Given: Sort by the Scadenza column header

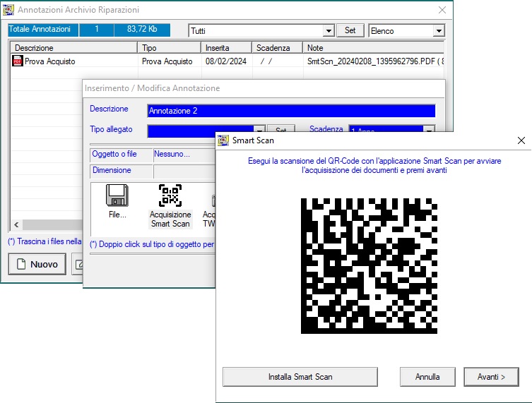Looking at the screenshot, I should tap(278, 48).
